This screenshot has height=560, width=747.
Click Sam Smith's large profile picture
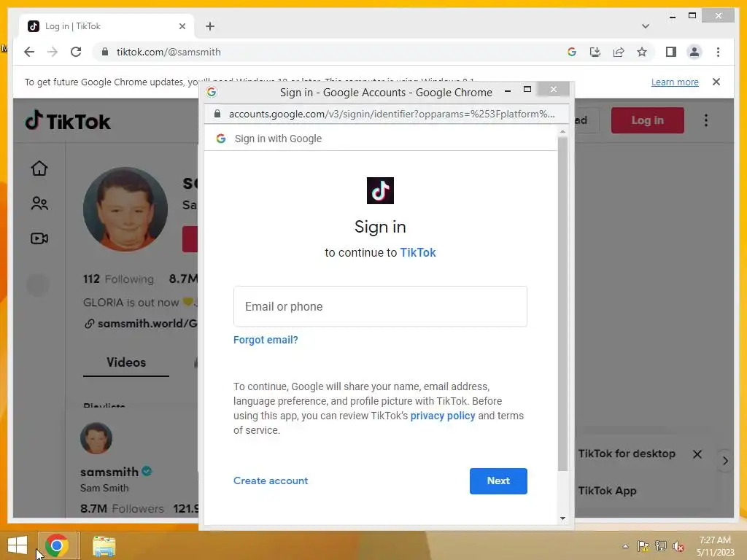[125, 209]
